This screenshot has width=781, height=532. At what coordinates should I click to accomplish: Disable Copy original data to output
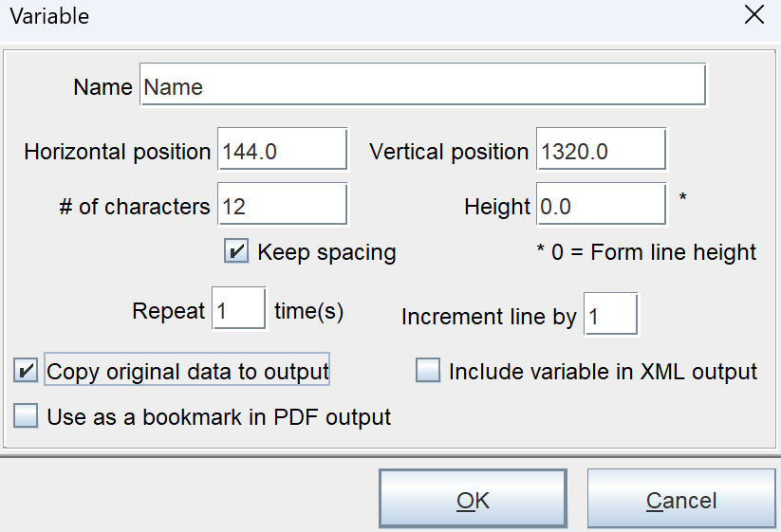click(x=26, y=371)
